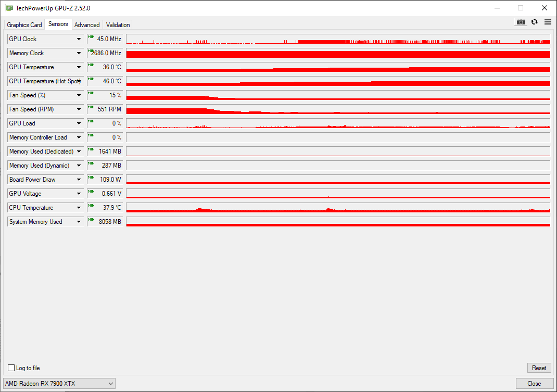This screenshot has width=557, height=392.
Task: Switch to the Graphics Card tab
Action: click(x=24, y=25)
